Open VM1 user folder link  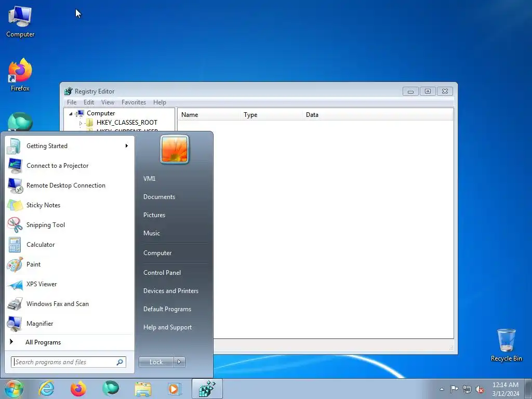(149, 179)
